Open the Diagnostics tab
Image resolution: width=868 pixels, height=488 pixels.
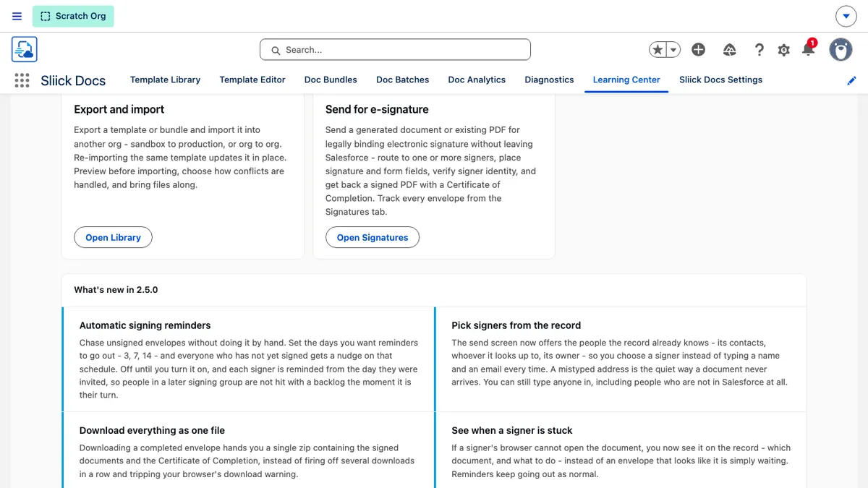(x=549, y=80)
